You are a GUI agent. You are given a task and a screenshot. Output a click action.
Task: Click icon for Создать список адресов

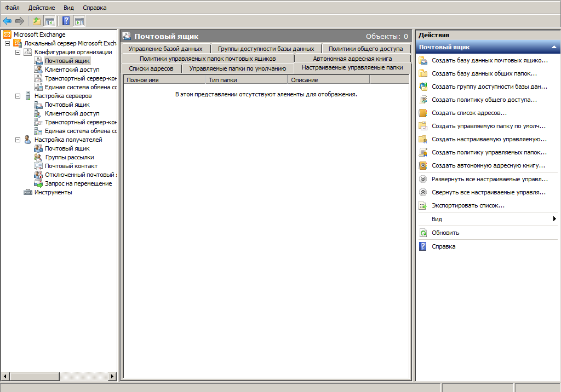[x=423, y=113]
